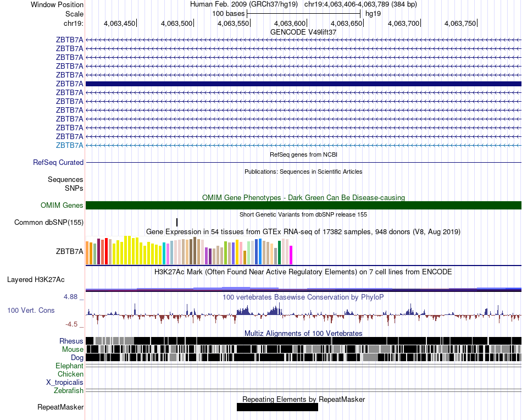Open the 100 Vert. Cons track label
This screenshot has height=420, width=522.
31,311
